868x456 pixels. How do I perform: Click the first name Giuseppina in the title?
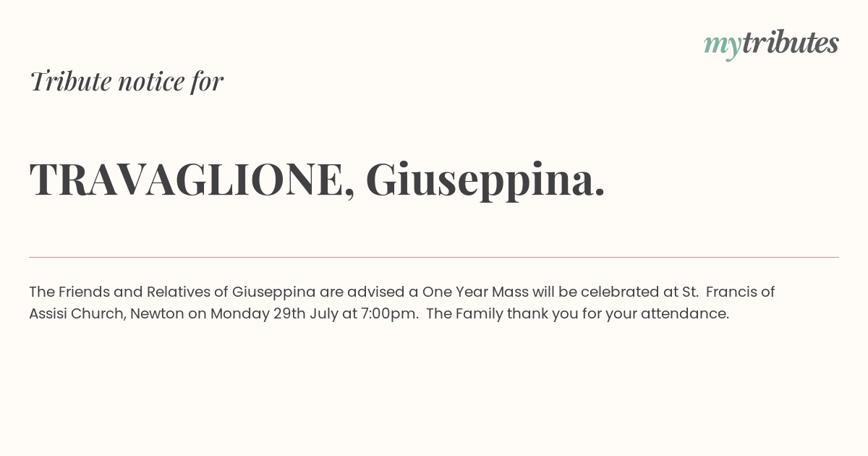[x=485, y=180]
